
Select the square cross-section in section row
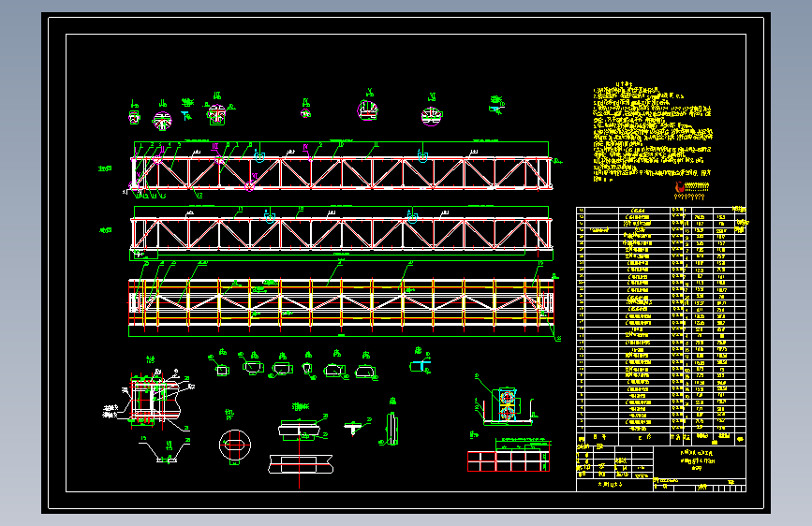(222, 371)
